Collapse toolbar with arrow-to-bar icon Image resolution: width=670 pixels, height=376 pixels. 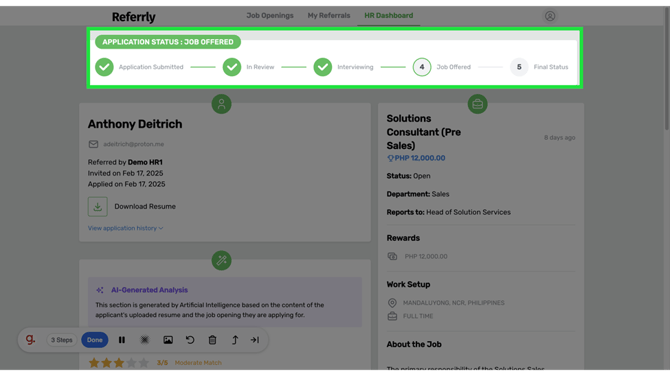click(255, 340)
